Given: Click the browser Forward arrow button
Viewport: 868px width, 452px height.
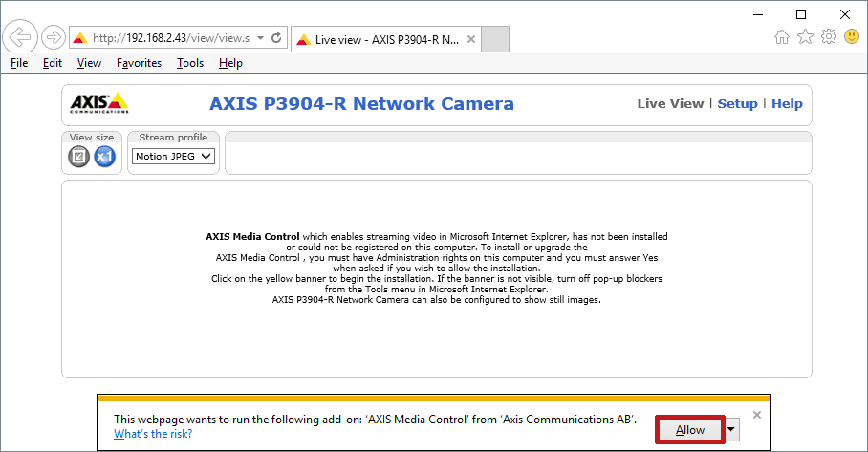Looking at the screenshot, I should click(53, 38).
